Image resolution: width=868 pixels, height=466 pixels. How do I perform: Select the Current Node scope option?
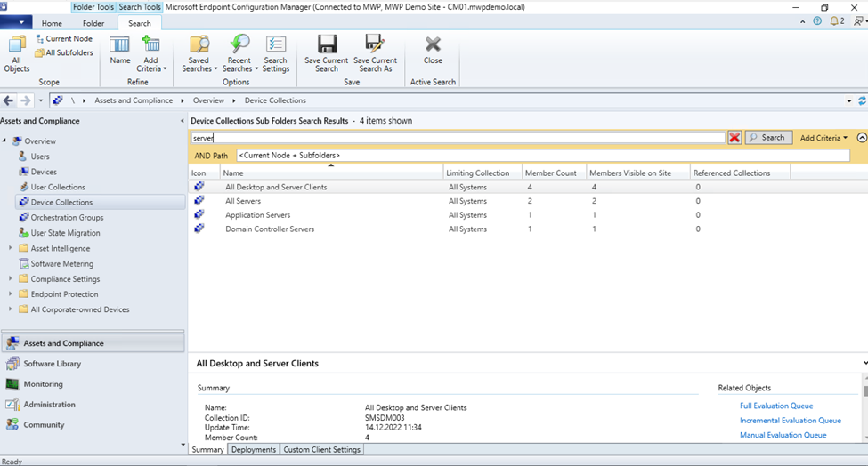pyautogui.click(x=64, y=39)
